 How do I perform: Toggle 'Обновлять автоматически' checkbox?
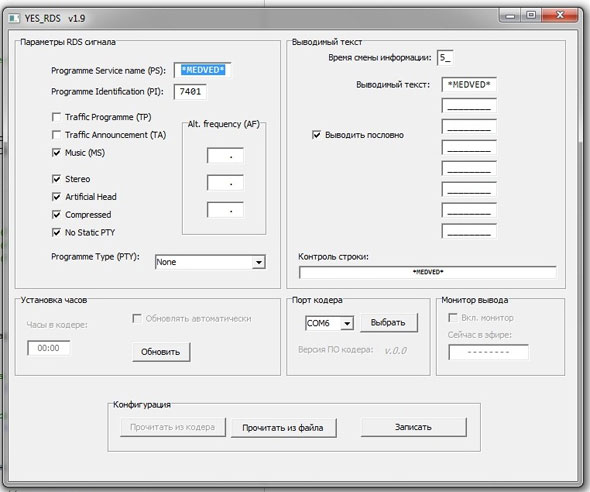(137, 319)
